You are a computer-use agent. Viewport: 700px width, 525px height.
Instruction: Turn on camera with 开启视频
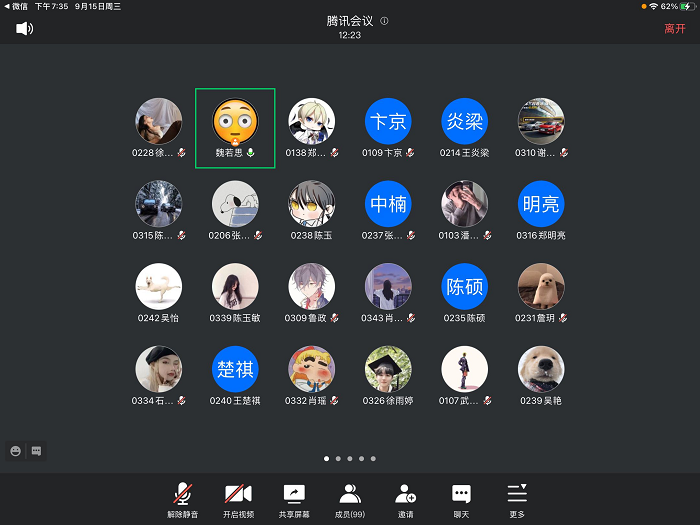click(238, 498)
